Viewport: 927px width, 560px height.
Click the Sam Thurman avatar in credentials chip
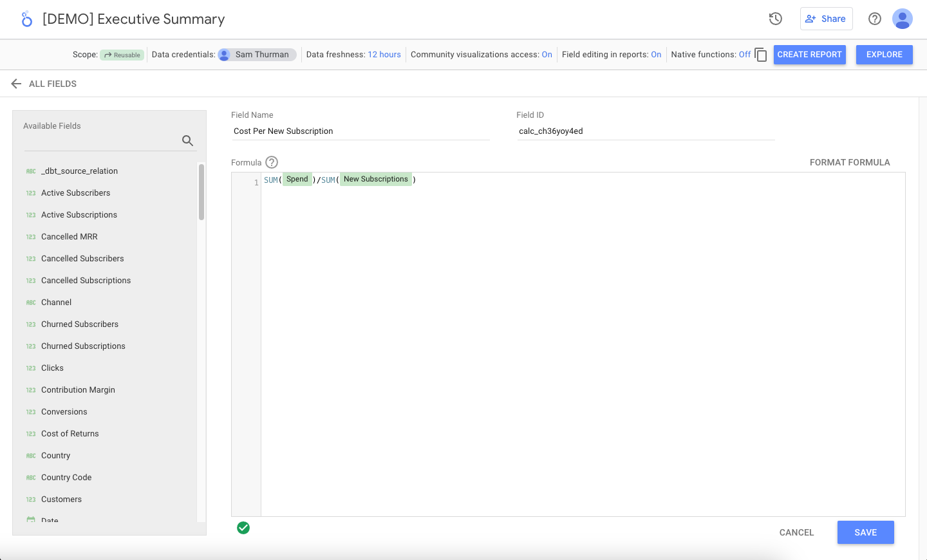click(x=225, y=55)
